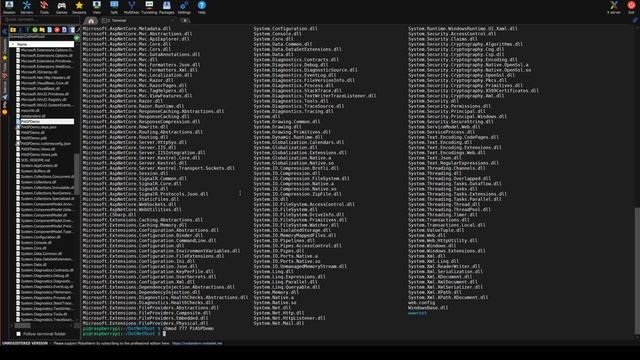Click the terminal prompt cursor line
The height and width of the screenshot is (360, 640).
pyautogui.click(x=124, y=334)
